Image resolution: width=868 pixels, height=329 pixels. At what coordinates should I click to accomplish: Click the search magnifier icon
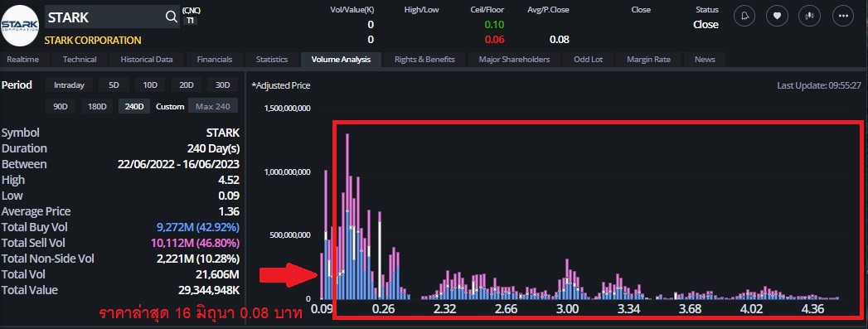pos(172,17)
